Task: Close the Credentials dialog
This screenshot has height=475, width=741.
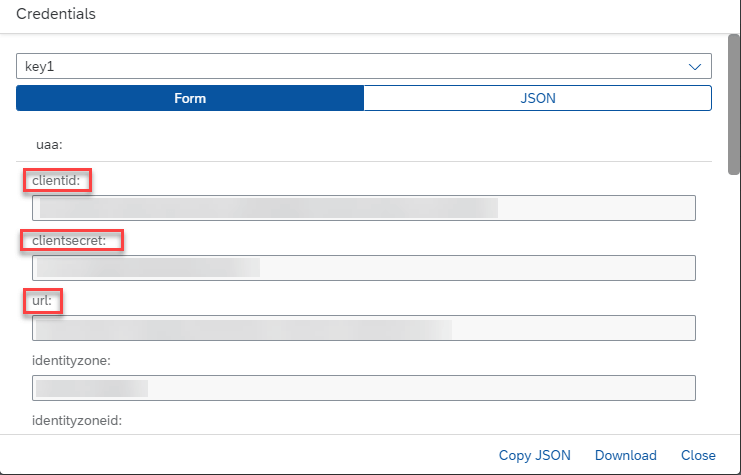Action: click(698, 455)
